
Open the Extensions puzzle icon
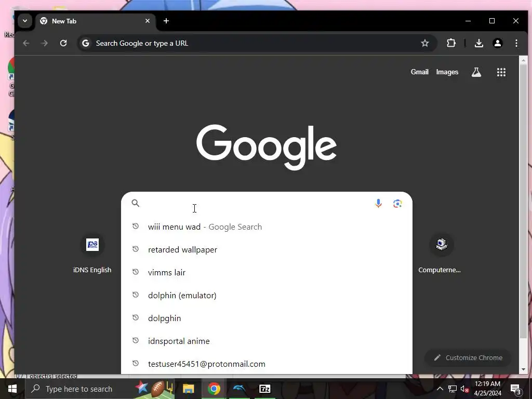[x=451, y=43]
